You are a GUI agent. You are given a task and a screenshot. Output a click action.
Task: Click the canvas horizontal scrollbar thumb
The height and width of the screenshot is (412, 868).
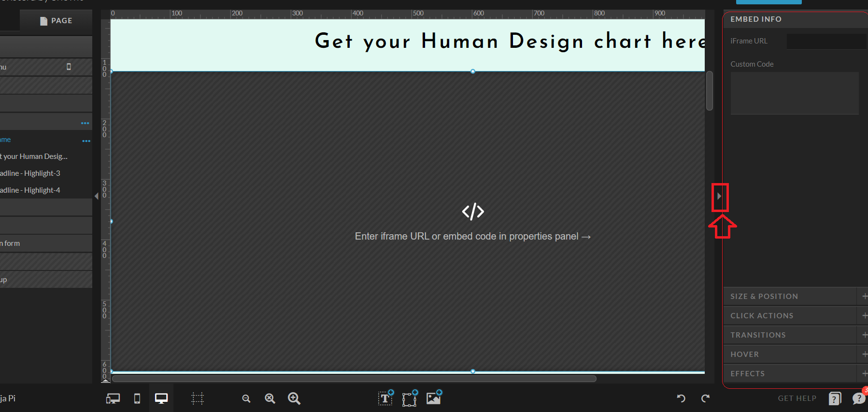354,379
